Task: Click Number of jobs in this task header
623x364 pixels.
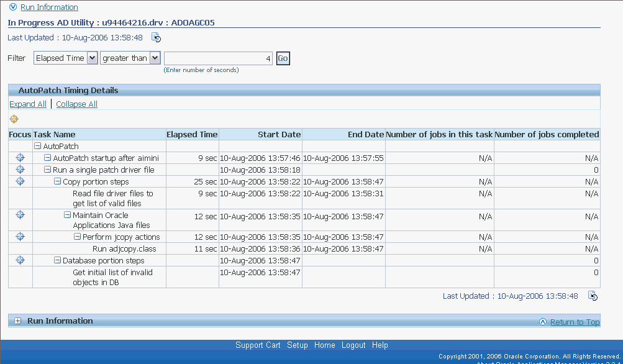Action: (439, 134)
